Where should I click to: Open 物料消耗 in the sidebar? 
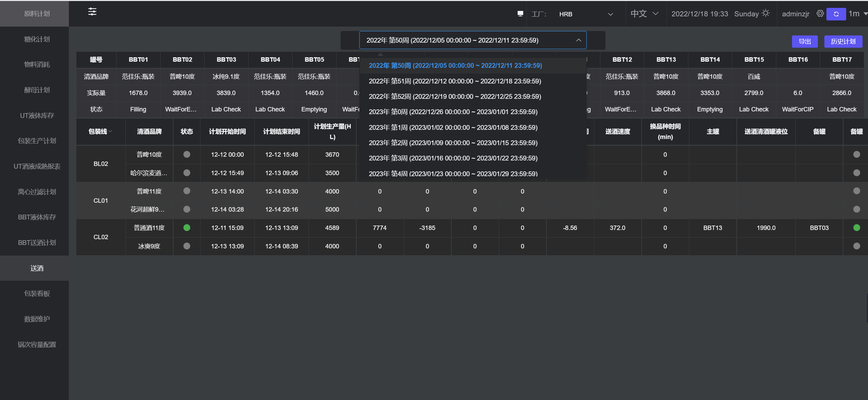[x=34, y=64]
